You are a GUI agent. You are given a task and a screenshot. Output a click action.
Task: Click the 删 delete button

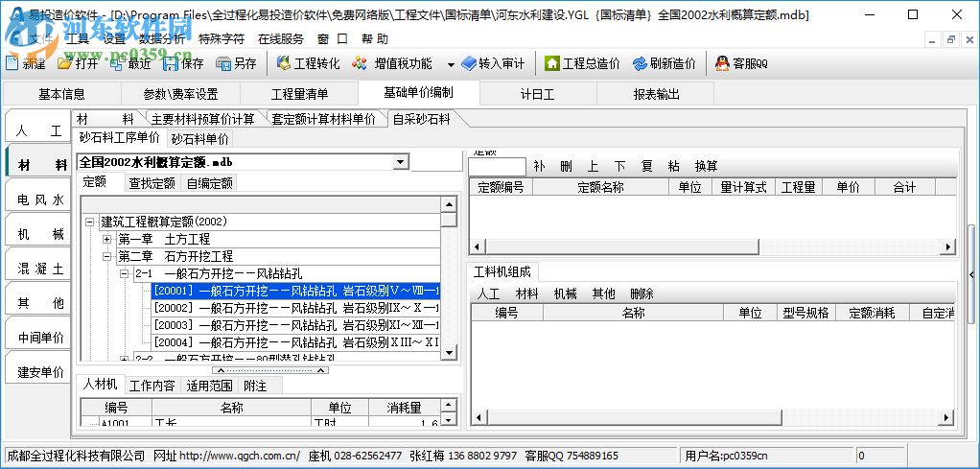pyautogui.click(x=567, y=166)
